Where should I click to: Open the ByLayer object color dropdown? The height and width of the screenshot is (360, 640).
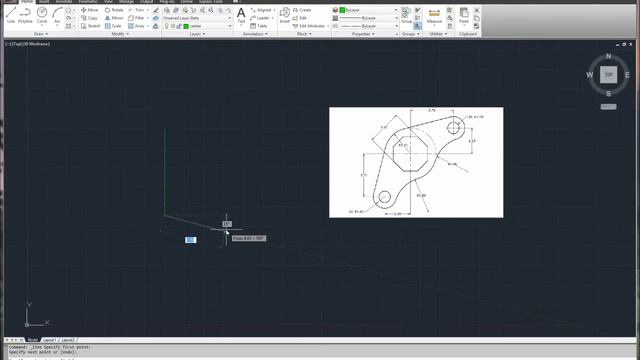pos(368,10)
